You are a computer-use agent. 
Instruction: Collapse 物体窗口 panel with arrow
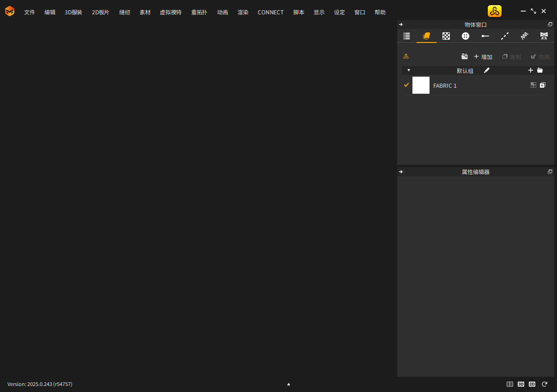click(401, 24)
